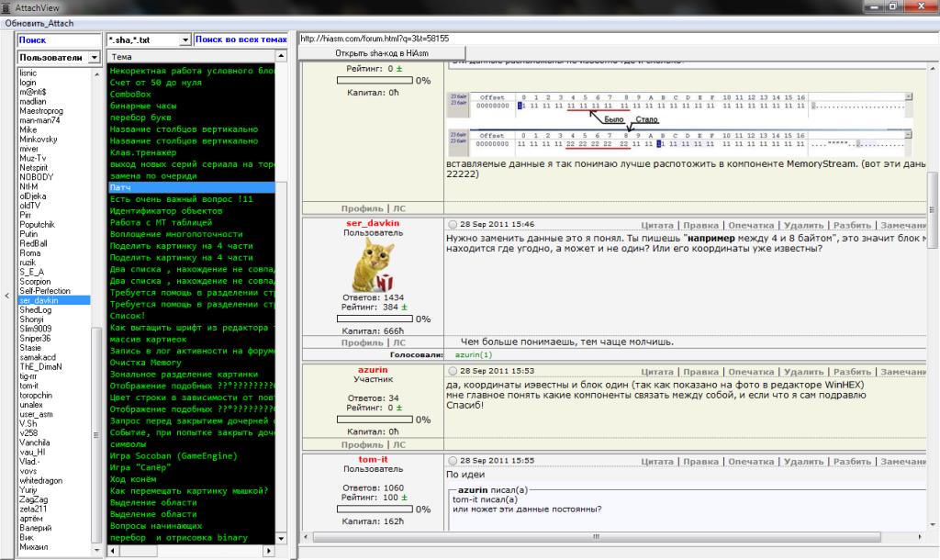Open the Пользователи dropdown
Screen dimensions: 940x560
(95, 58)
